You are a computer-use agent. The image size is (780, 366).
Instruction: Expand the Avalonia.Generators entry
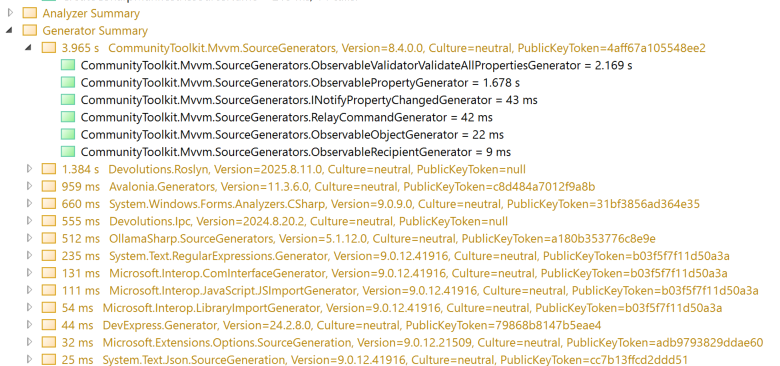pyautogui.click(x=29, y=186)
